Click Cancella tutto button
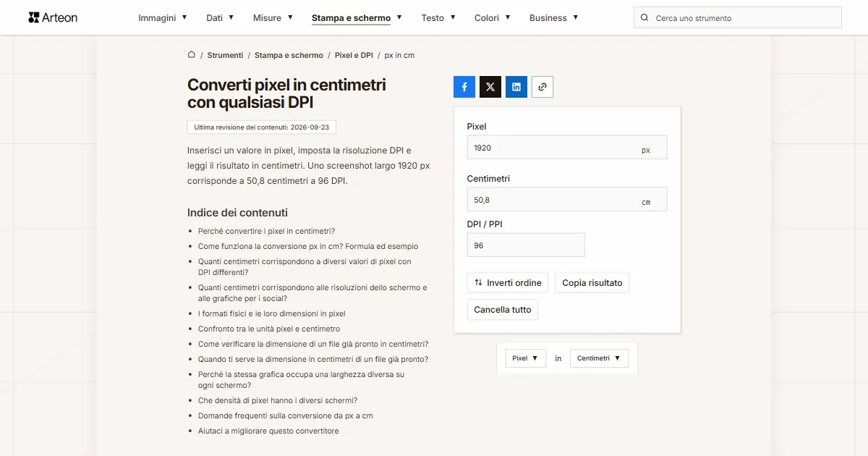The height and width of the screenshot is (456, 868). click(503, 310)
